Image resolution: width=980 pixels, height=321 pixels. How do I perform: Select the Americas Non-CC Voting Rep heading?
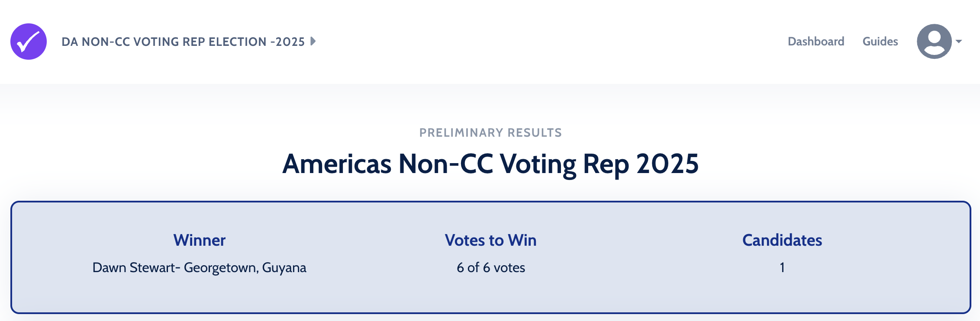pos(490,164)
